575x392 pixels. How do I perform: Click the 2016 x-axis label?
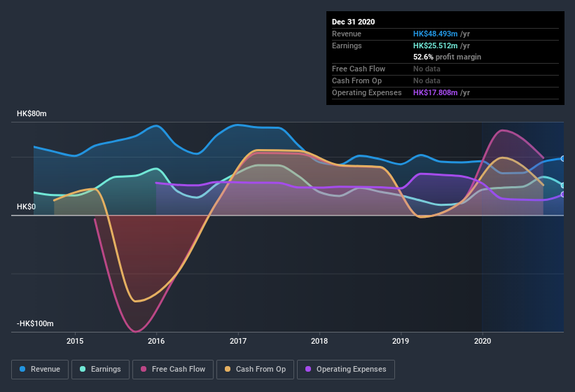(x=156, y=341)
